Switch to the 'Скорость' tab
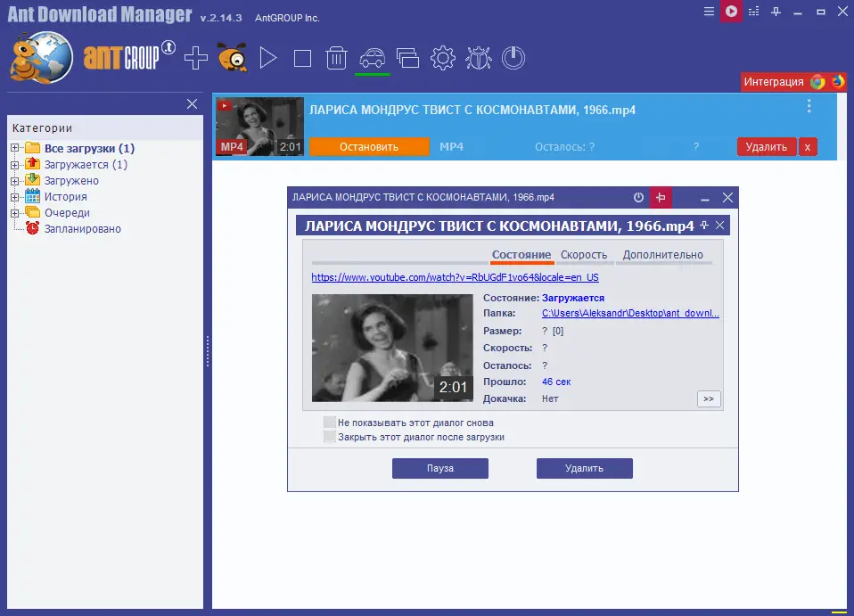The height and width of the screenshot is (616, 854). [x=584, y=254]
